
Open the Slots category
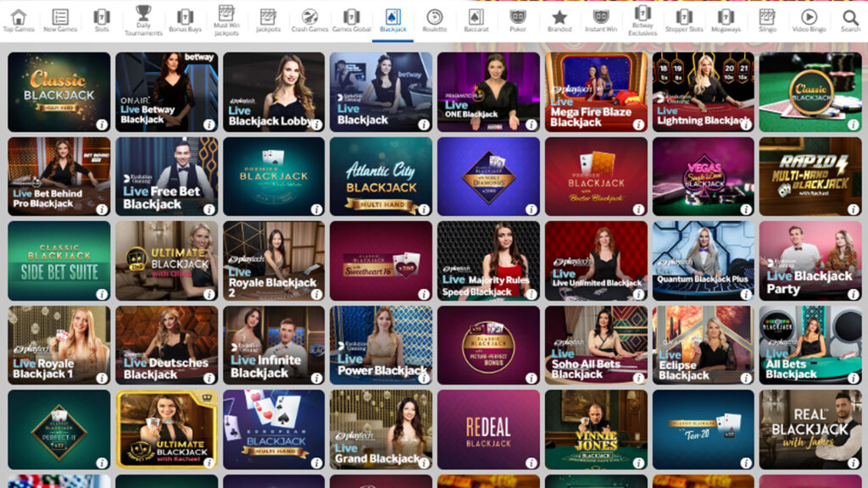click(102, 21)
